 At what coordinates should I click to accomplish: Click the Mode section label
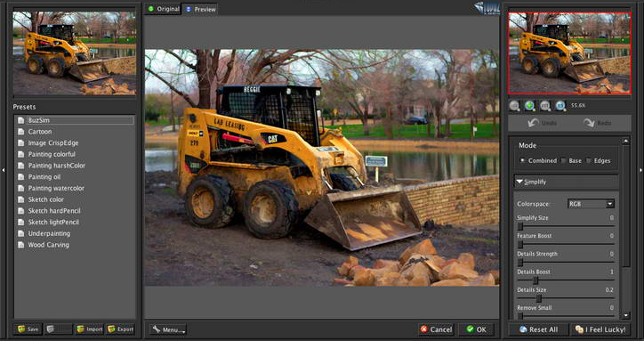pyautogui.click(x=527, y=145)
